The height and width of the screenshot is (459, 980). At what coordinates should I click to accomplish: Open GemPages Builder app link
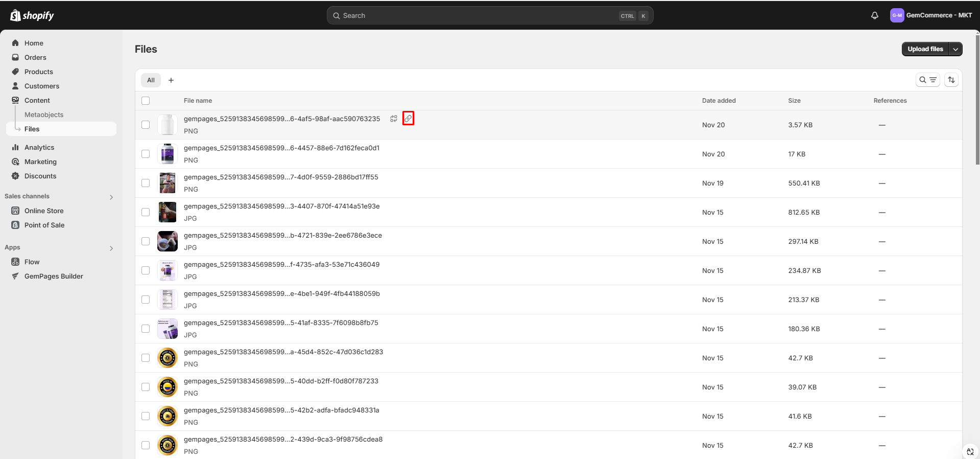click(x=54, y=276)
